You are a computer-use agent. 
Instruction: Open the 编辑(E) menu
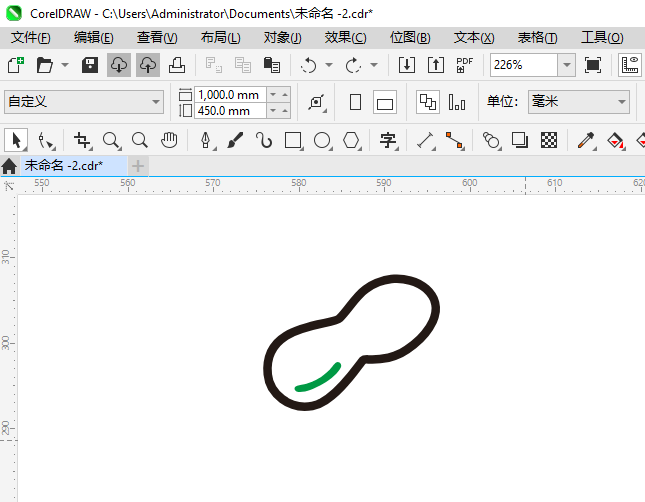(93, 38)
